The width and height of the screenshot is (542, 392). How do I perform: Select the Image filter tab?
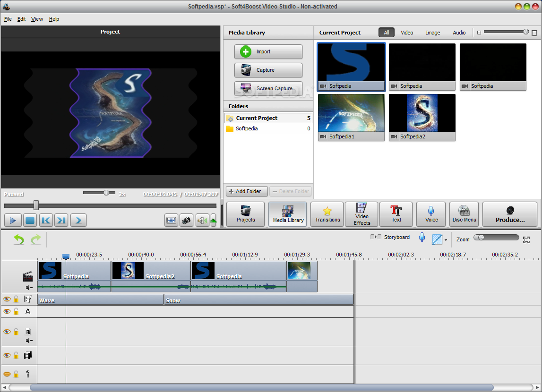[433, 33]
